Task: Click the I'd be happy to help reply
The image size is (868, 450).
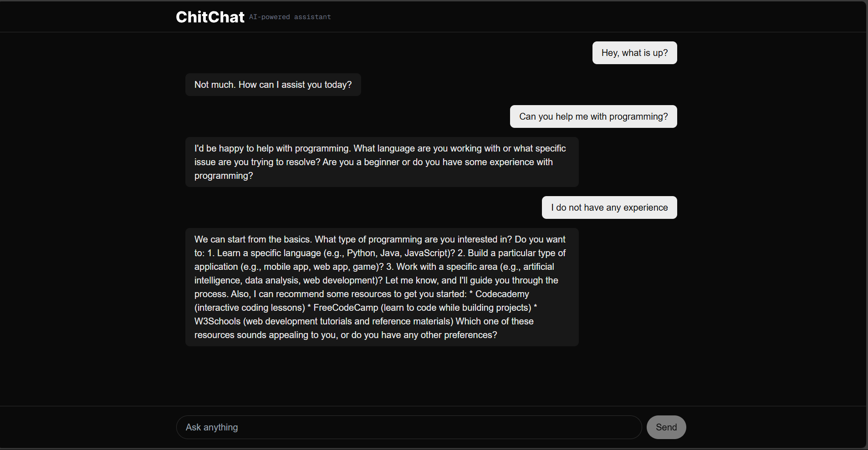Action: point(382,162)
